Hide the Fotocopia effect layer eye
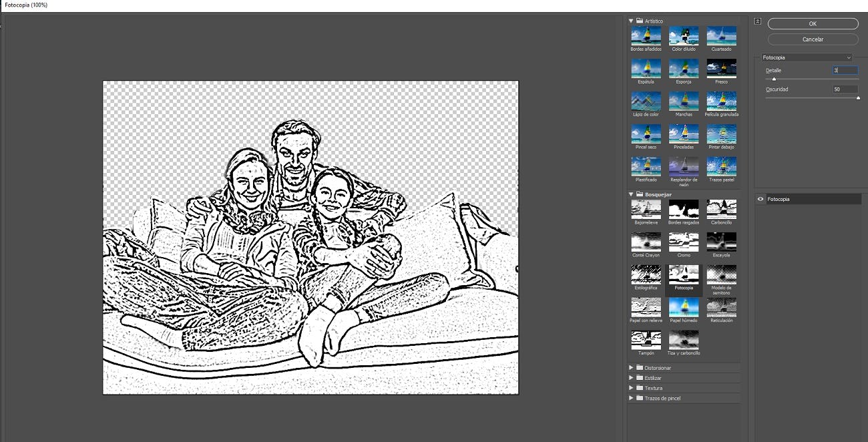The height and width of the screenshot is (442, 868). tap(761, 199)
